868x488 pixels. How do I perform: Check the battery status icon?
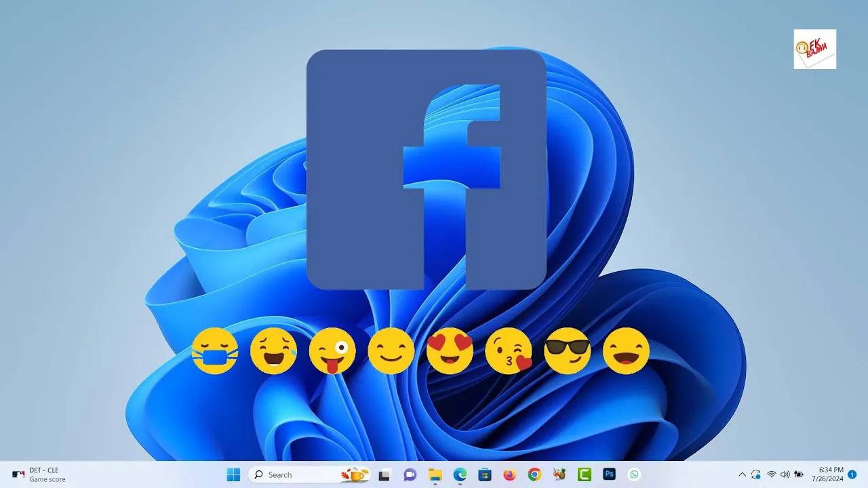click(x=799, y=475)
